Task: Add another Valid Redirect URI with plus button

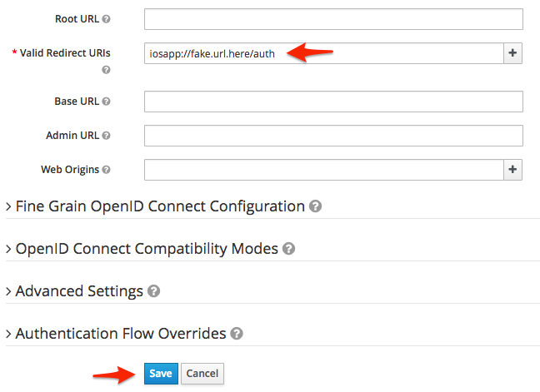Action: pyautogui.click(x=512, y=53)
